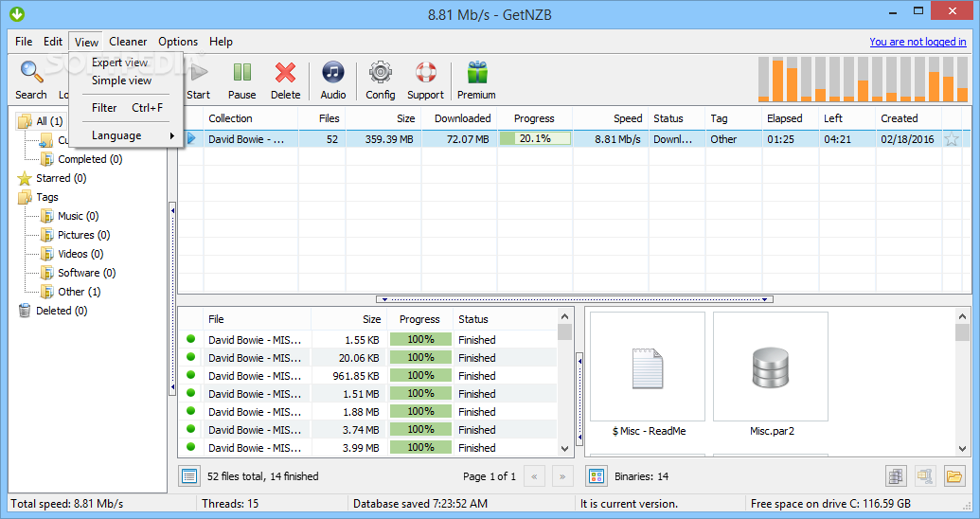The height and width of the screenshot is (519, 980).
Task: Click the Elapsed value 01:25
Action: 780,139
